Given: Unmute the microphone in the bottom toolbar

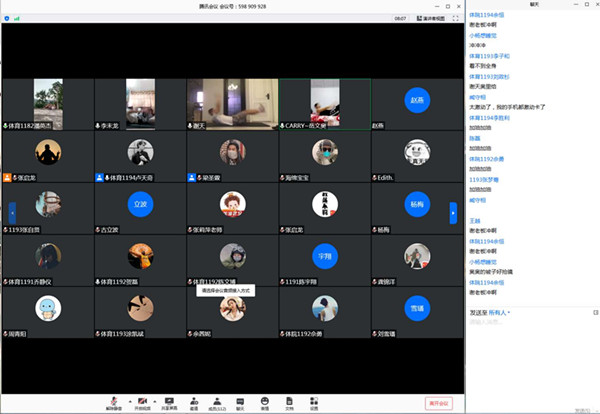Looking at the screenshot, I should click(112, 402).
